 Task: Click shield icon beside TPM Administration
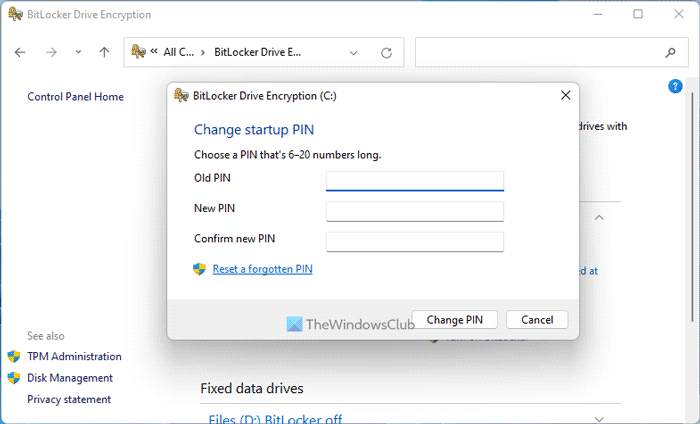[14, 356]
